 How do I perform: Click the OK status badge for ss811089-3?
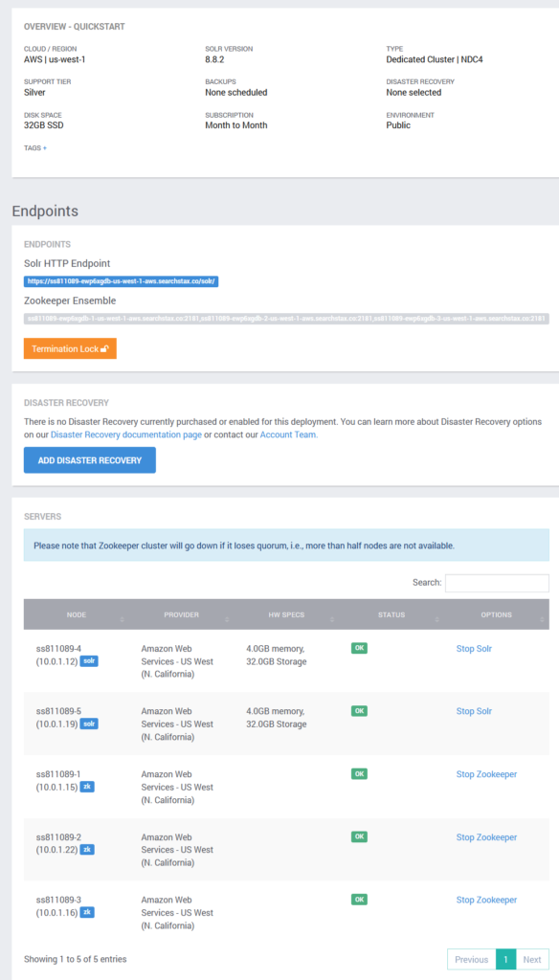(x=359, y=900)
